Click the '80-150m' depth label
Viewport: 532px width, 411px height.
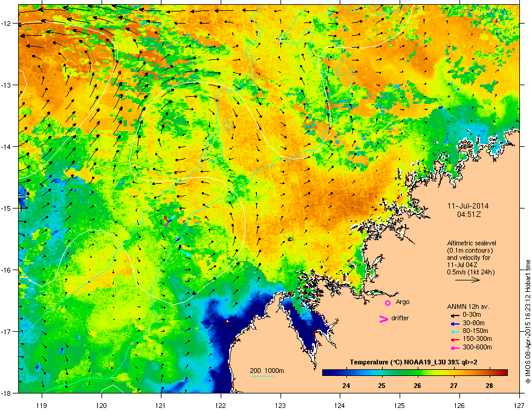pos(475,331)
